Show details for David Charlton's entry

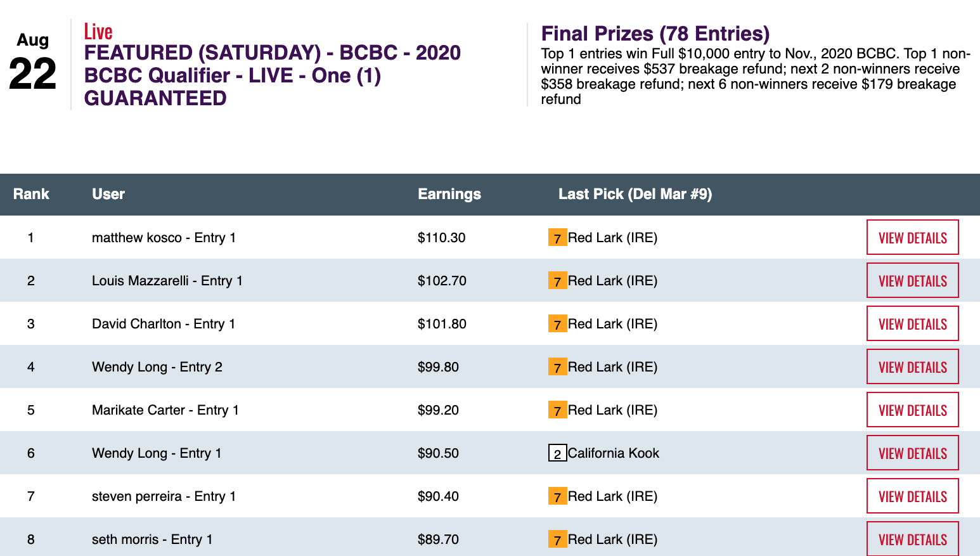tap(912, 324)
